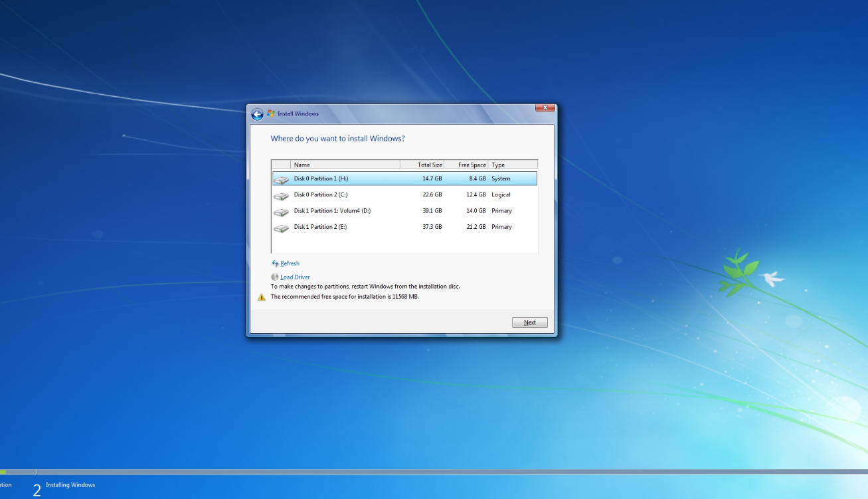Click the recommended free space warning text
The width and height of the screenshot is (868, 499).
[345, 297]
